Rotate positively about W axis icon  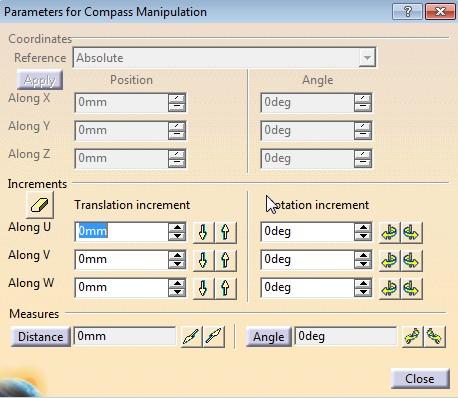point(411,288)
